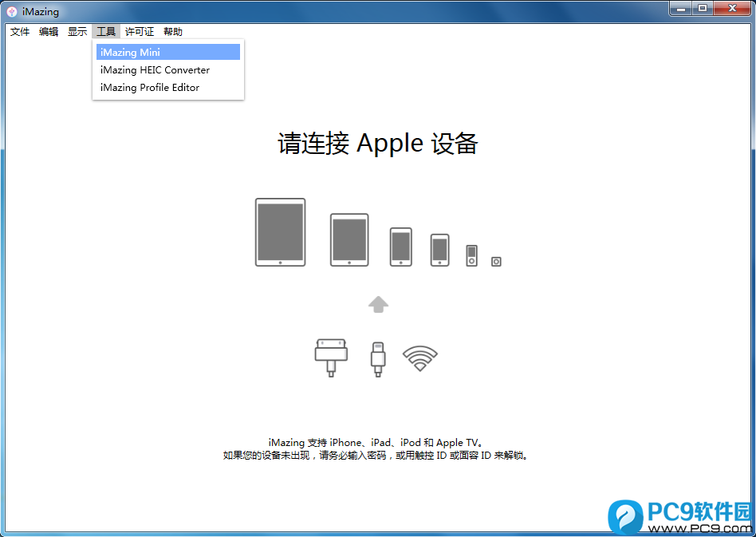Launch iMazing Mini from the menu
This screenshot has width=756, height=537.
click(x=167, y=52)
